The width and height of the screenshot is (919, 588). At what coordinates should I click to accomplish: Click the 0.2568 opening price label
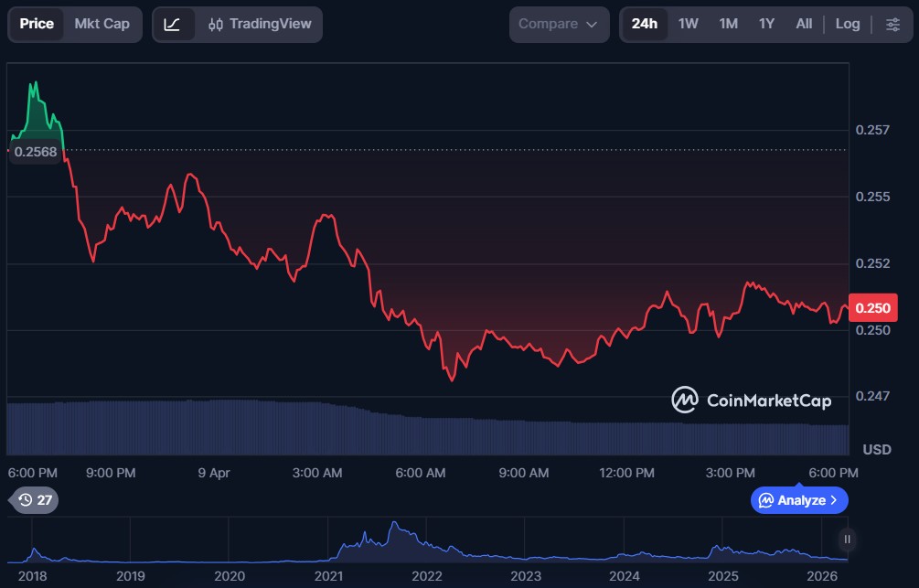(36, 152)
